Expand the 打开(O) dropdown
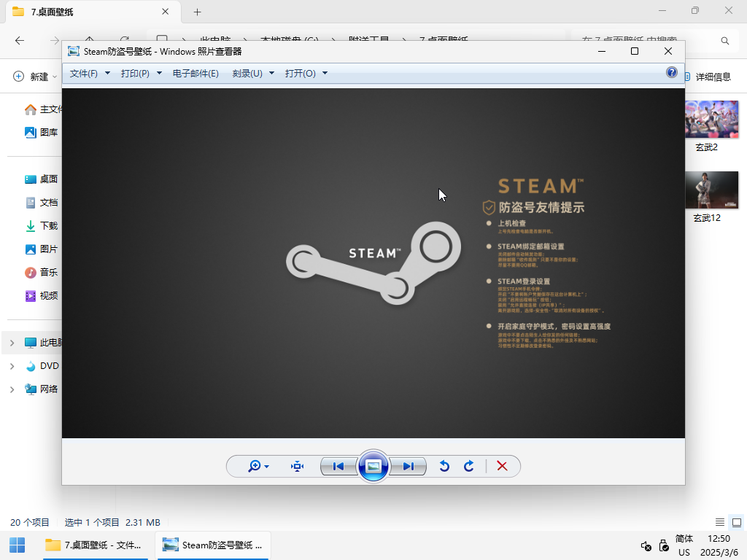Image resolution: width=747 pixels, height=560 pixels. (x=306, y=74)
